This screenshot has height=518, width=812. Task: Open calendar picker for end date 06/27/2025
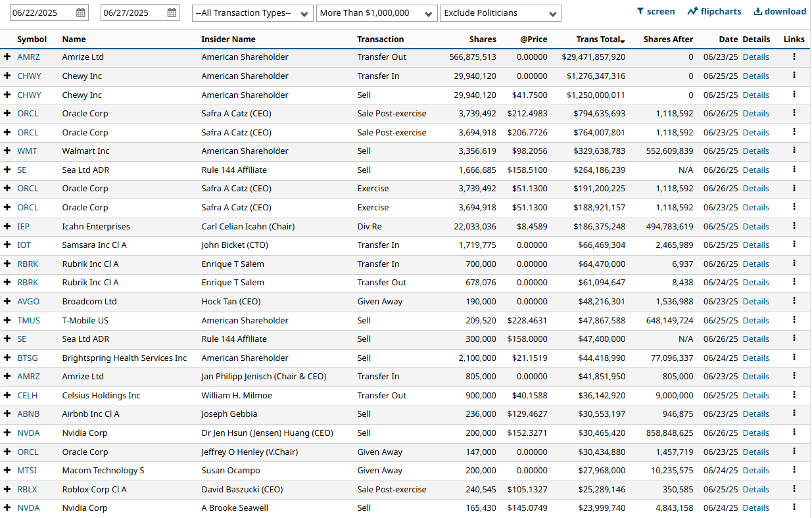172,12
